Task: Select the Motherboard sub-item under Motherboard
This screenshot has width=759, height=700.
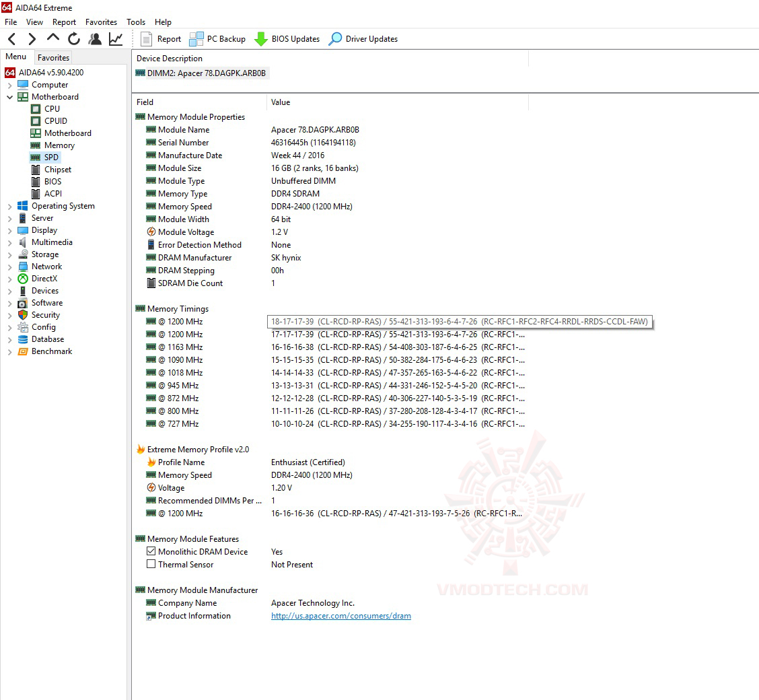Action: click(x=68, y=133)
